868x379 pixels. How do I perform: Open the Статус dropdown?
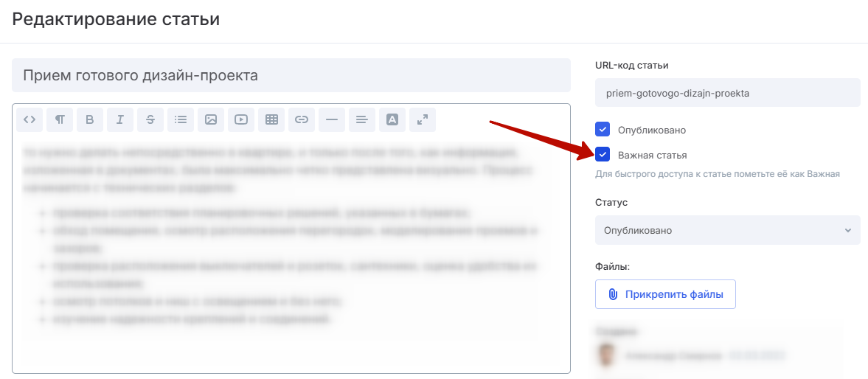coord(727,230)
